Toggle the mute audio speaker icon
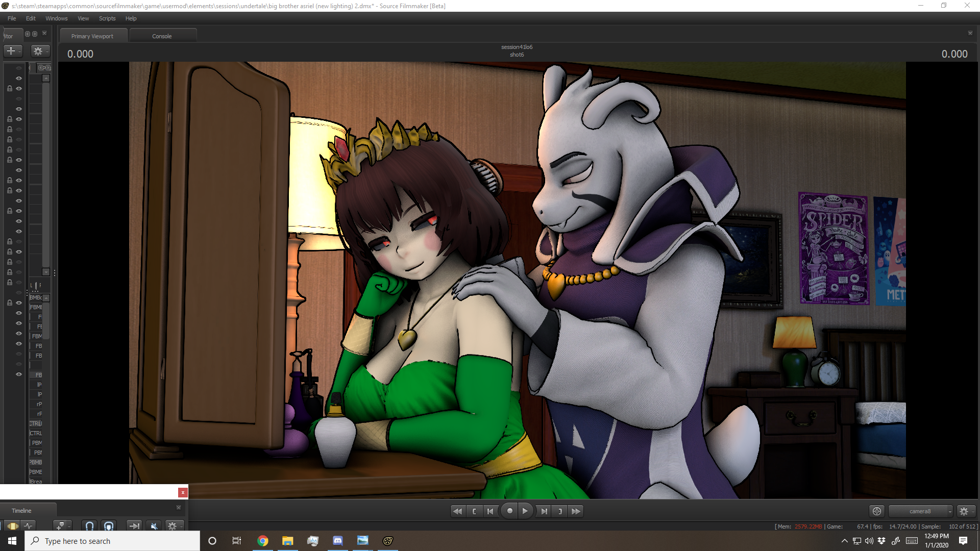Screen dimensions: 980x551 [154, 526]
